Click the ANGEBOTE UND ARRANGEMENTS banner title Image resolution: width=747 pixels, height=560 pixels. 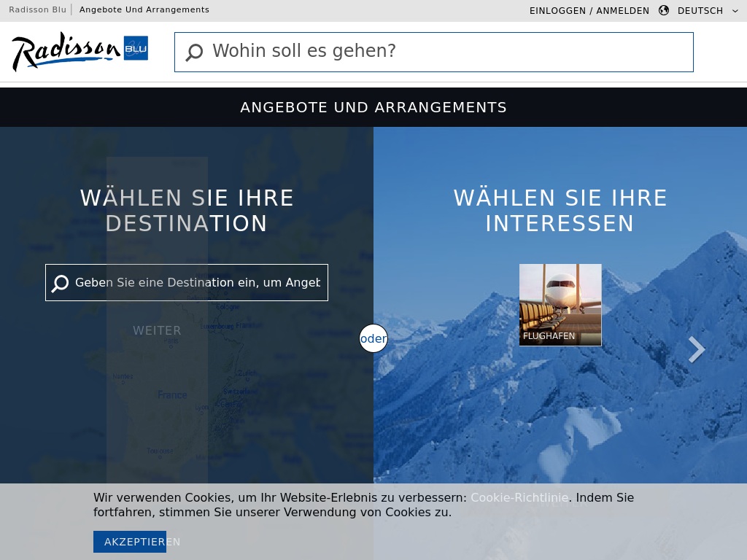coord(373,107)
